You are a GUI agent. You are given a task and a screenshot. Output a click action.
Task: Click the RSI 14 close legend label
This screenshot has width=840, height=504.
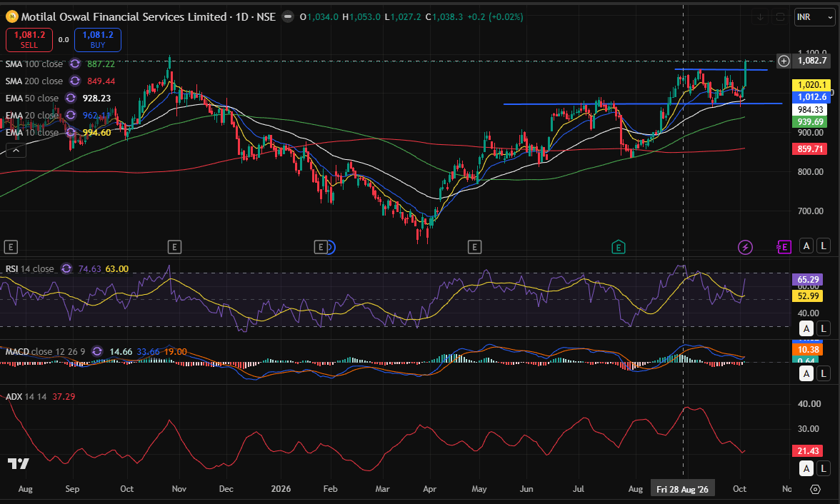29,269
